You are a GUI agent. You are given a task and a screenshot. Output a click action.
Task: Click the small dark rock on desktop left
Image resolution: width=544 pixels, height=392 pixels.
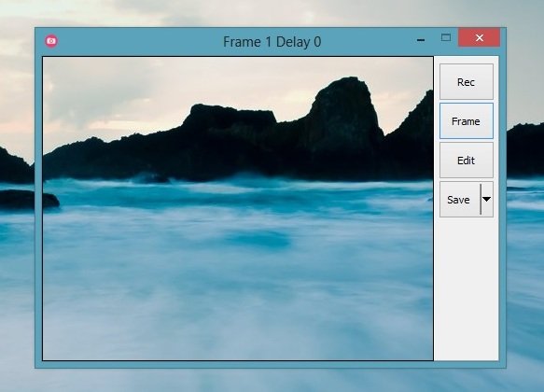tap(18, 199)
